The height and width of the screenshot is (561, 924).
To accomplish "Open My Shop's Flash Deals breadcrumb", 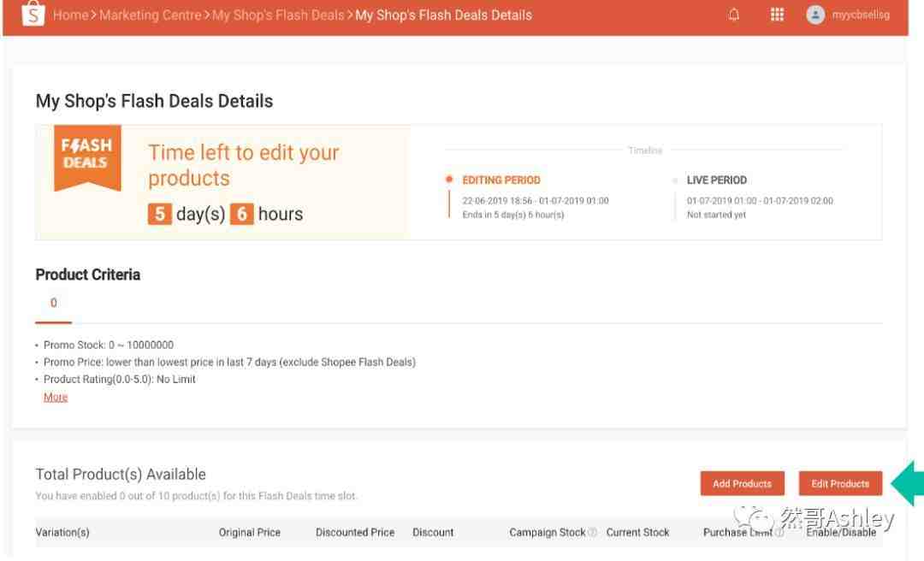I will point(278,15).
